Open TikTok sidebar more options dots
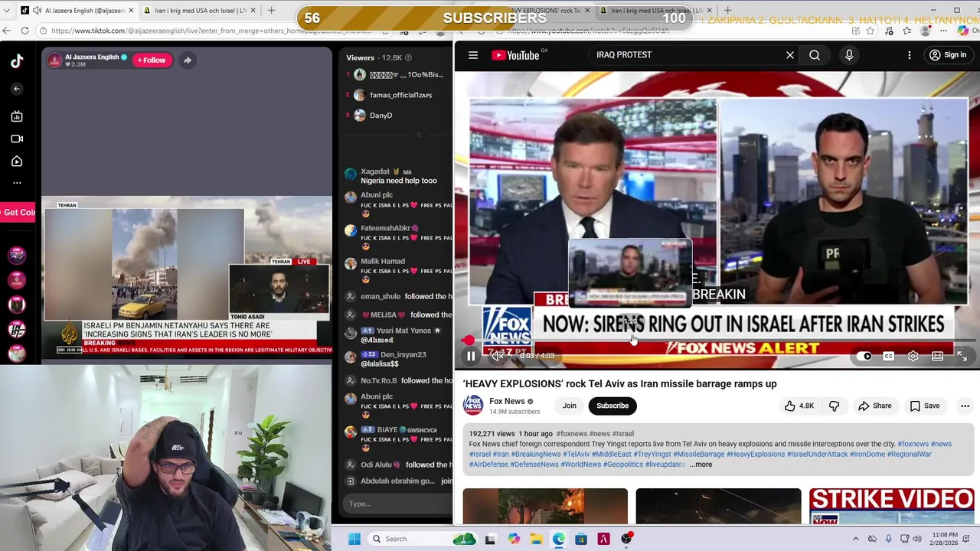The height and width of the screenshot is (551, 980). [17, 183]
